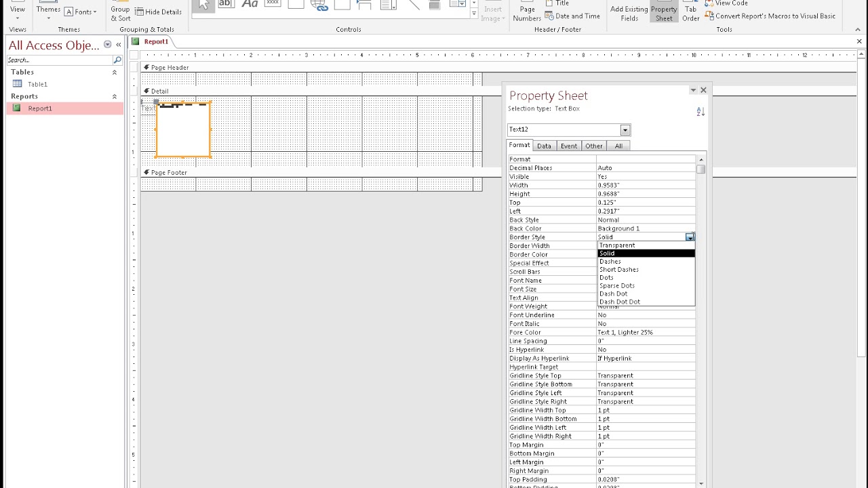Open Group & Sort pane
The height and width of the screenshot is (488, 868).
[120, 11]
